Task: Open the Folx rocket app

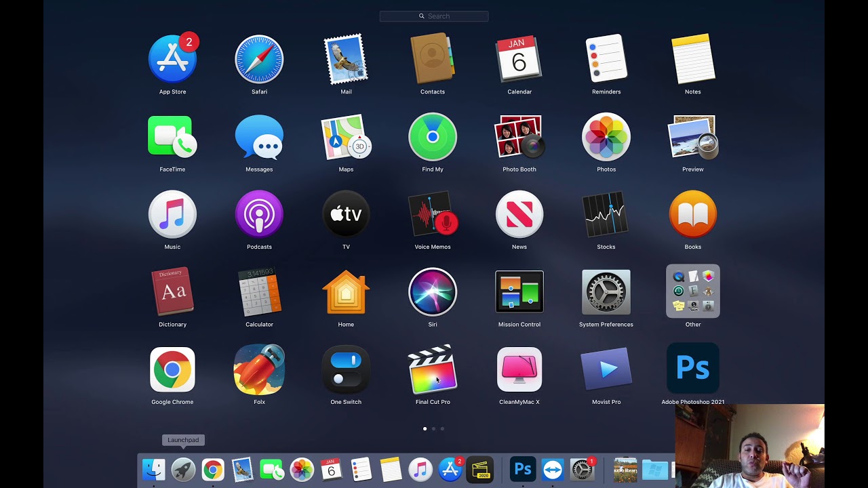Action: click(x=259, y=370)
